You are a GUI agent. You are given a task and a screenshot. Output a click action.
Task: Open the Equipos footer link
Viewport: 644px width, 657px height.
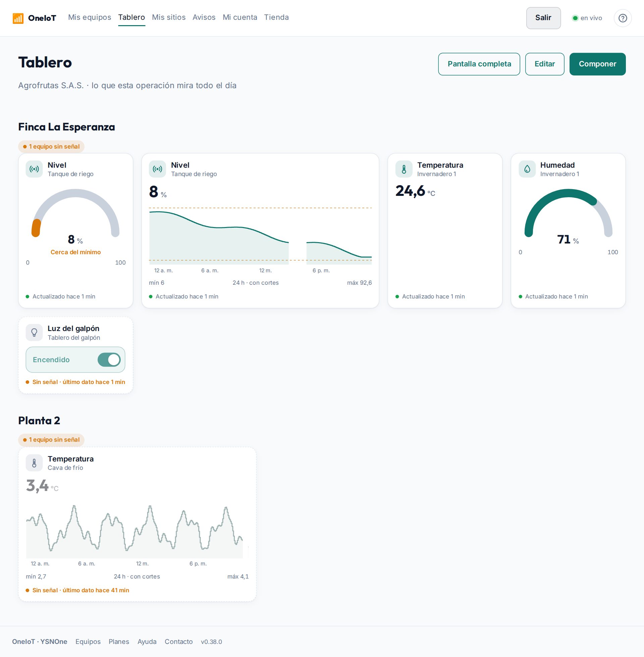tap(88, 642)
